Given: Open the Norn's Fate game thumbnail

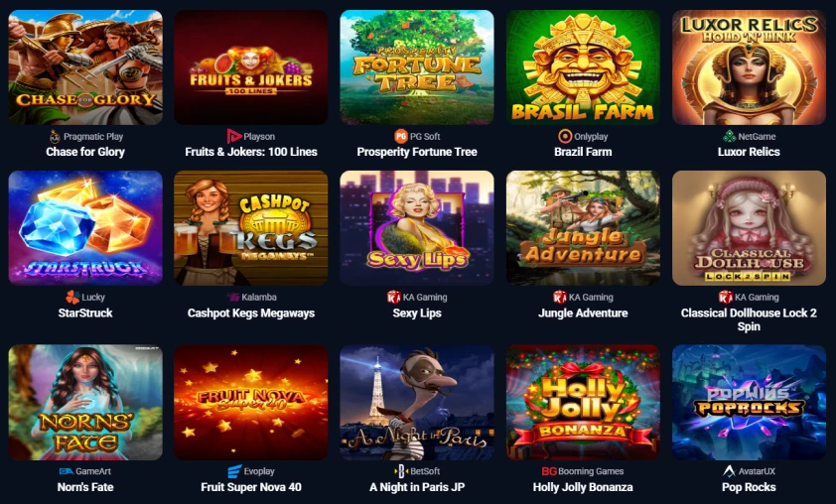Looking at the screenshot, I should coord(85,402).
